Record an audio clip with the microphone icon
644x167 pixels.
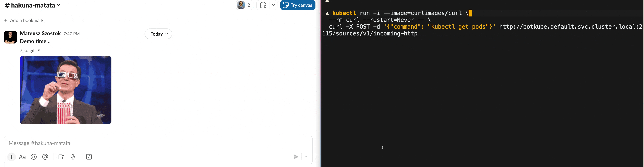click(73, 157)
